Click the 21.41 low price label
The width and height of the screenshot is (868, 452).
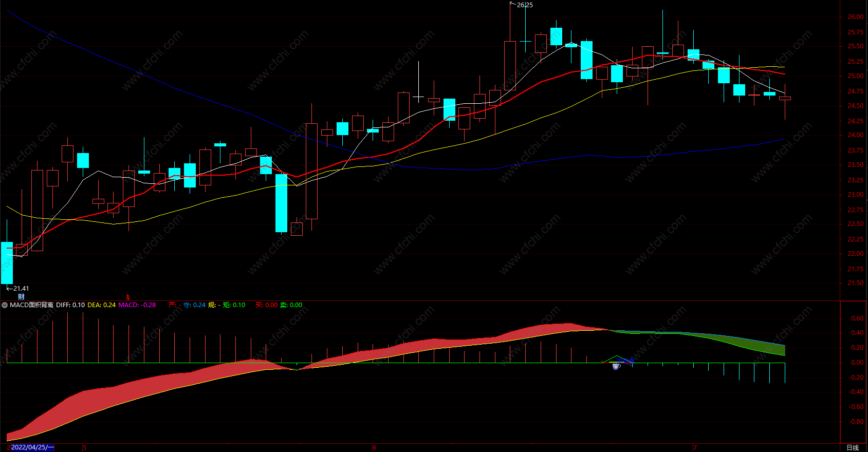point(21,289)
